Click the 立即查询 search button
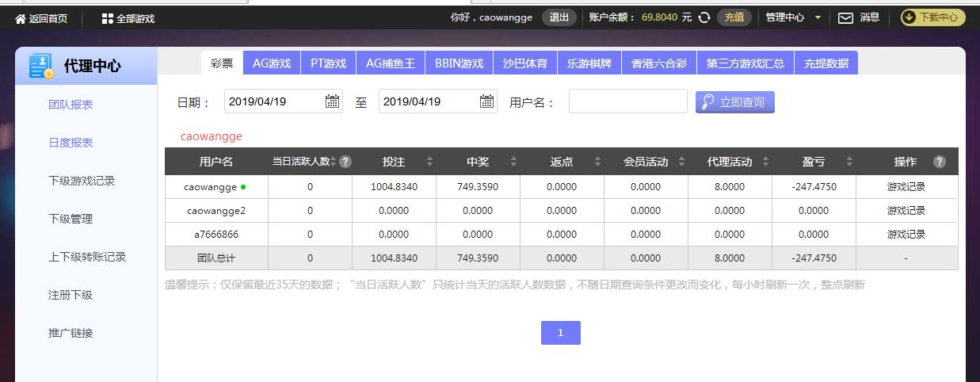This screenshot has width=980, height=382. point(735,102)
